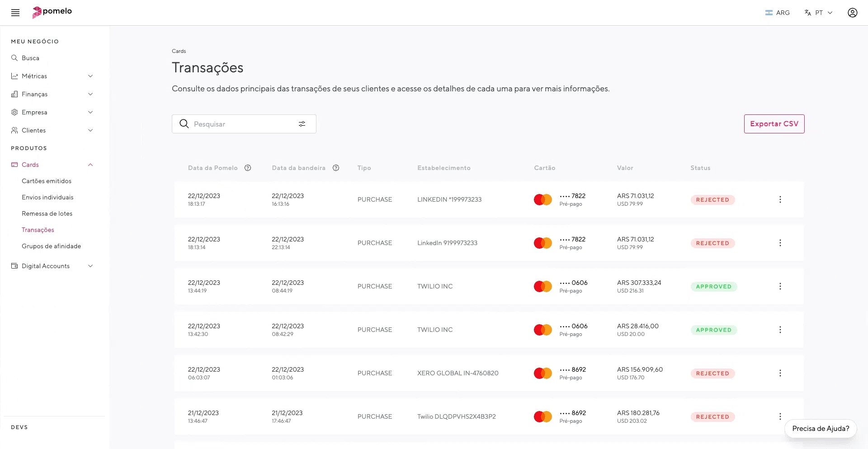Open the hamburger menu icon
The width and height of the screenshot is (868, 449).
coord(15,13)
